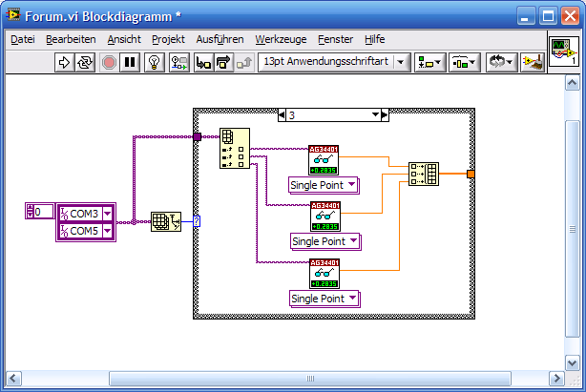The width and height of the screenshot is (586, 392).
Task: Minimize the Forum.vi Blockdiagramm window
Action: (526, 16)
